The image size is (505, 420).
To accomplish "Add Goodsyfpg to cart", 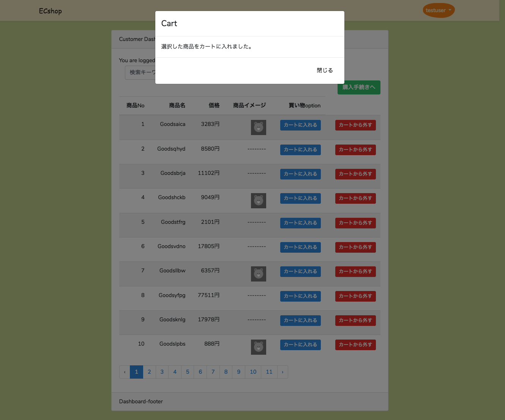I will [300, 296].
